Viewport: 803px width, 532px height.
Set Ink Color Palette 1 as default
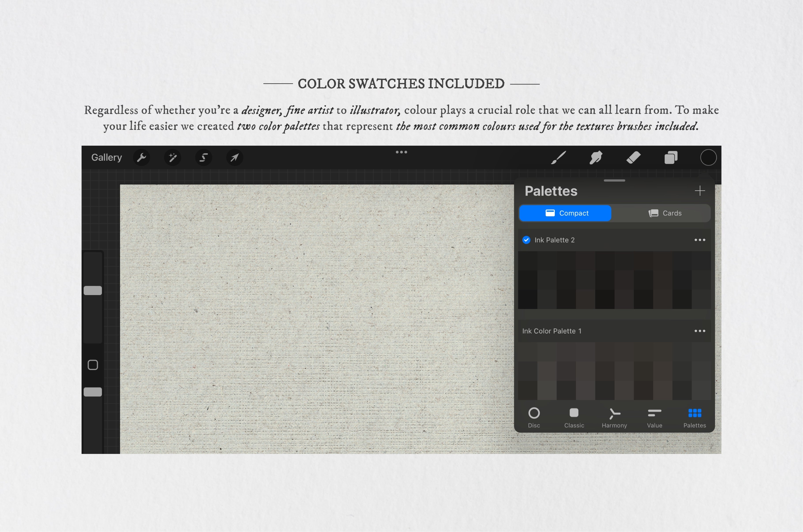click(x=552, y=331)
